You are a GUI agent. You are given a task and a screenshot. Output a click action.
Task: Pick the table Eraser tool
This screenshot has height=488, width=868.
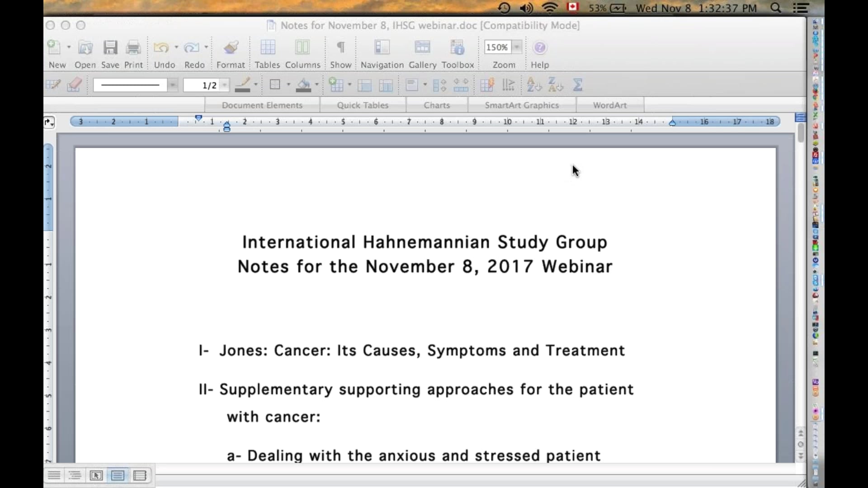74,84
